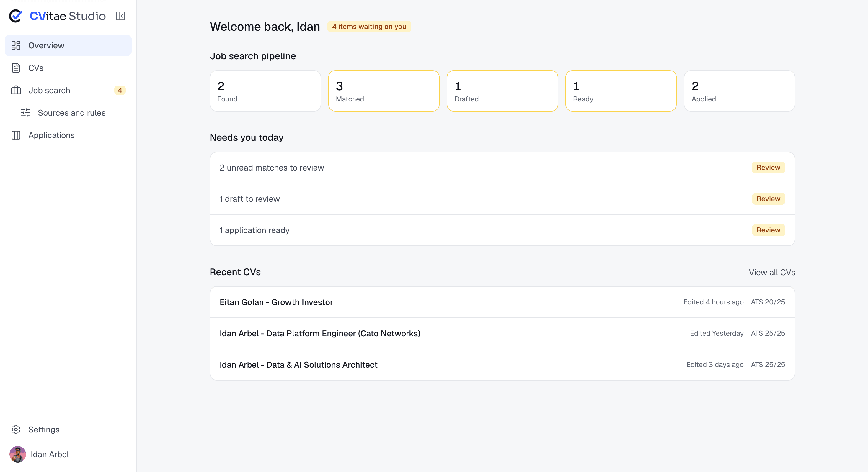
Task: Go to the CVs section
Action: (68, 68)
